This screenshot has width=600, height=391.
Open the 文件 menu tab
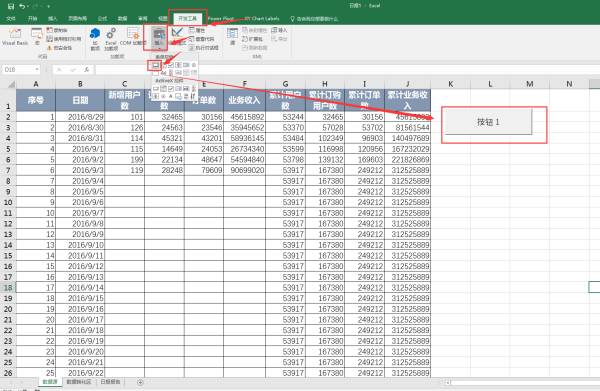pos(11,18)
